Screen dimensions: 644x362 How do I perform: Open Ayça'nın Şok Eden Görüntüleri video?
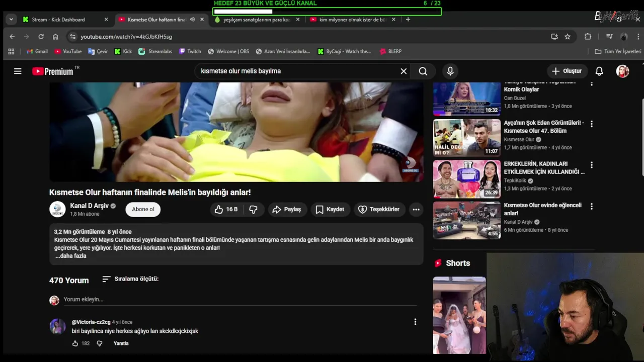pyautogui.click(x=467, y=138)
